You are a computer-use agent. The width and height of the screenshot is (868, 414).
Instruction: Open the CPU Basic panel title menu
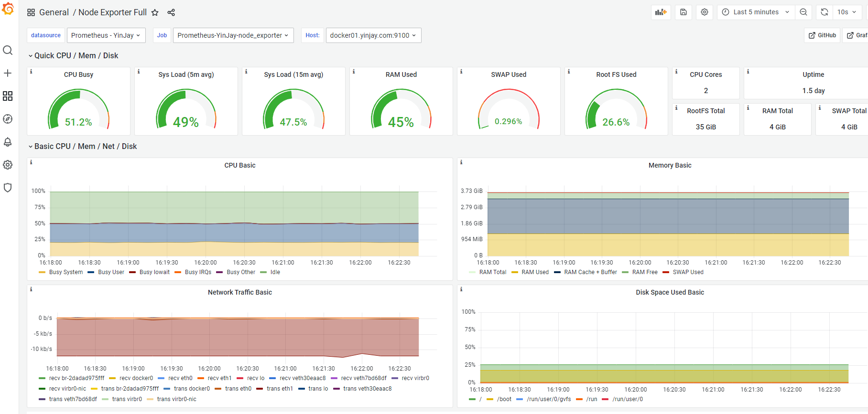240,165
